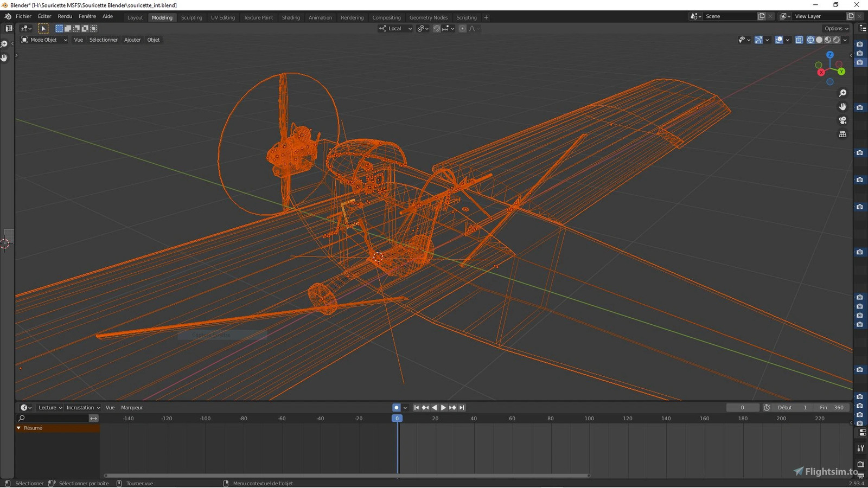Toggle viewport gizmos visibility

758,40
